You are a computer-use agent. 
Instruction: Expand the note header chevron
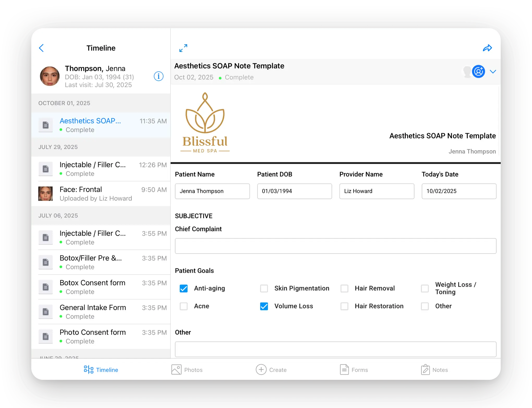(x=493, y=71)
